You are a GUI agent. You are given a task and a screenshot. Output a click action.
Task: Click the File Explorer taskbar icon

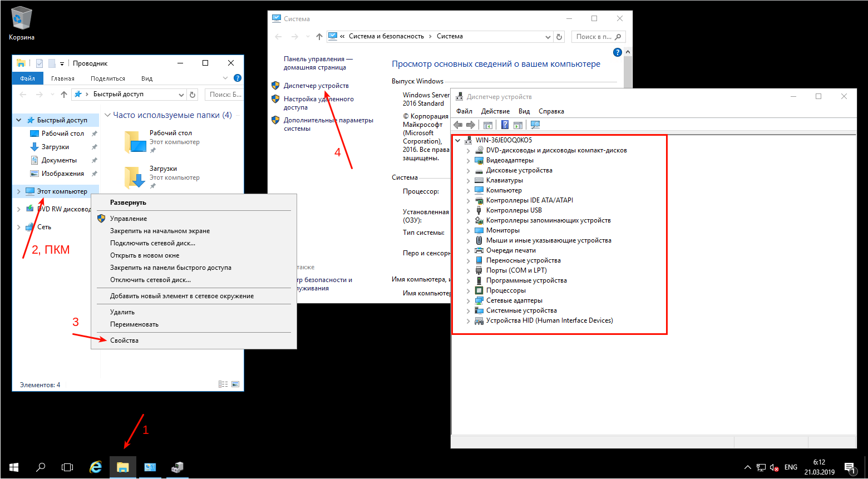[x=123, y=467]
